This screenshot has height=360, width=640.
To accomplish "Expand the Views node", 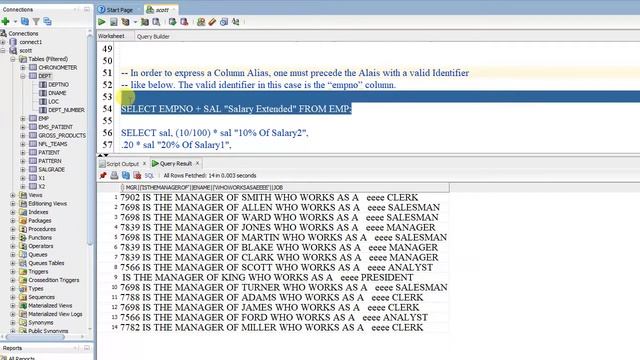I will click(13, 196).
